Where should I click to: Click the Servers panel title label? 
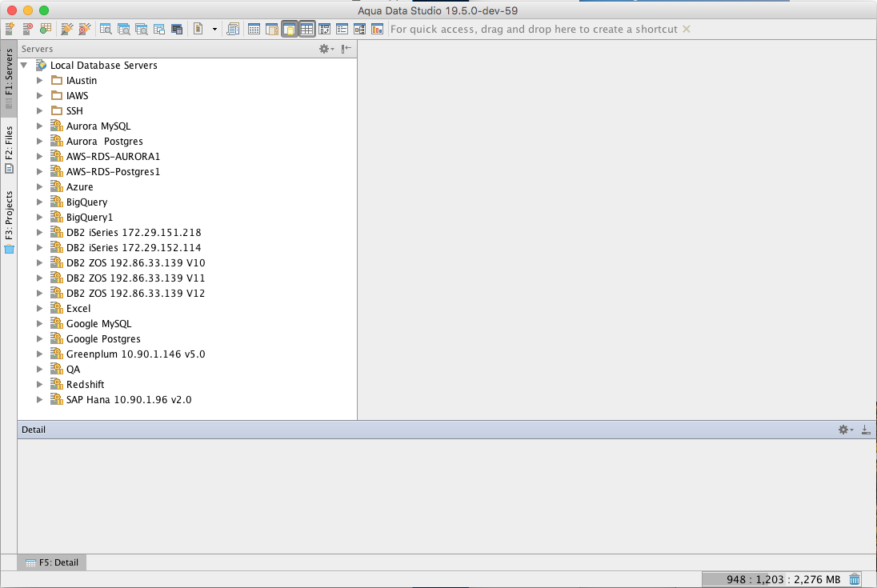(37, 49)
